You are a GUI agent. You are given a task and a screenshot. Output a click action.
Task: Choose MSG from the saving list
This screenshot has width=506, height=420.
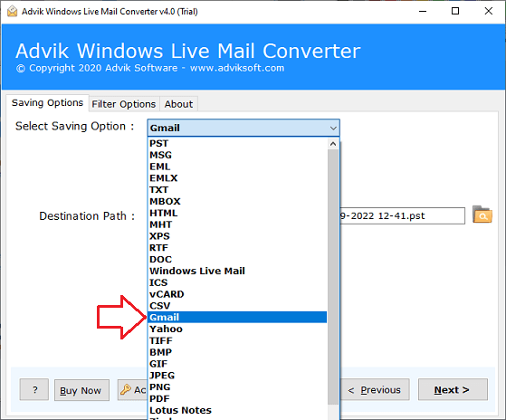[x=237, y=155]
